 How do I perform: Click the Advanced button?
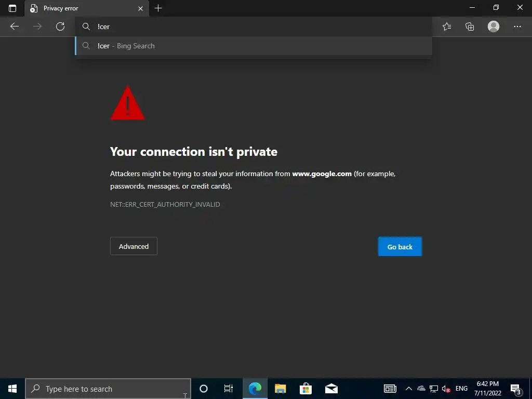[x=134, y=246]
